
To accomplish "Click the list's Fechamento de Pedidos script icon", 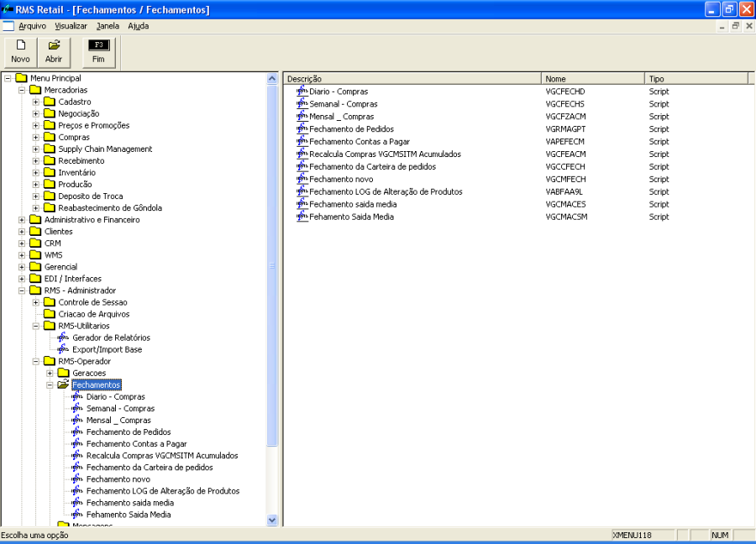I will [x=302, y=128].
